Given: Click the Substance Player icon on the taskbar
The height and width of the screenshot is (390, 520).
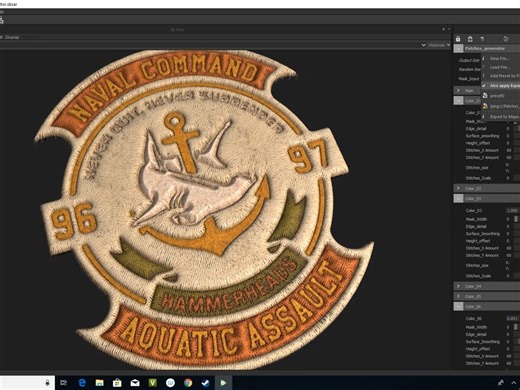Looking at the screenshot, I should 223,383.
